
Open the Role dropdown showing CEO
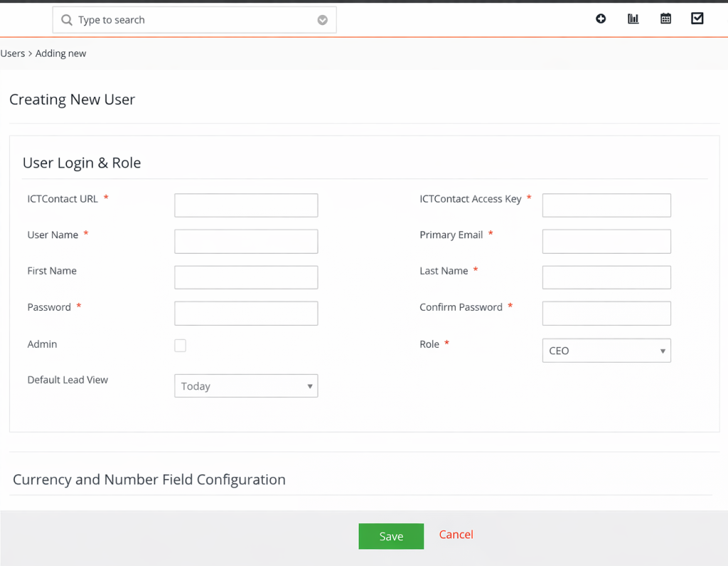coord(606,350)
